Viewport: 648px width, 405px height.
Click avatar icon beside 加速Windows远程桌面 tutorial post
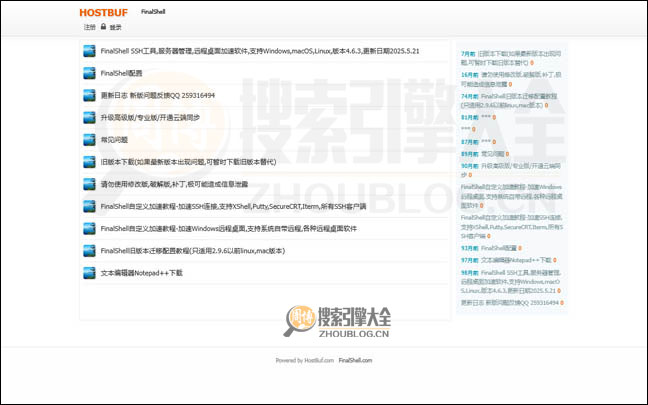(89, 229)
